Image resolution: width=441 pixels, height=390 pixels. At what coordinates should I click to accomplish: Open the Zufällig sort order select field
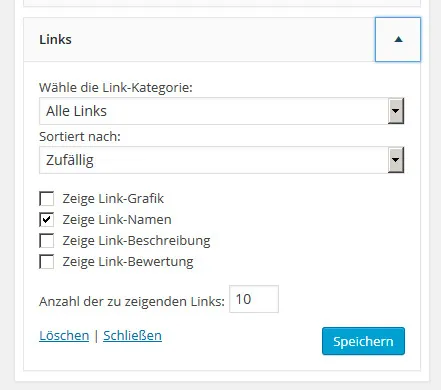tap(222, 160)
